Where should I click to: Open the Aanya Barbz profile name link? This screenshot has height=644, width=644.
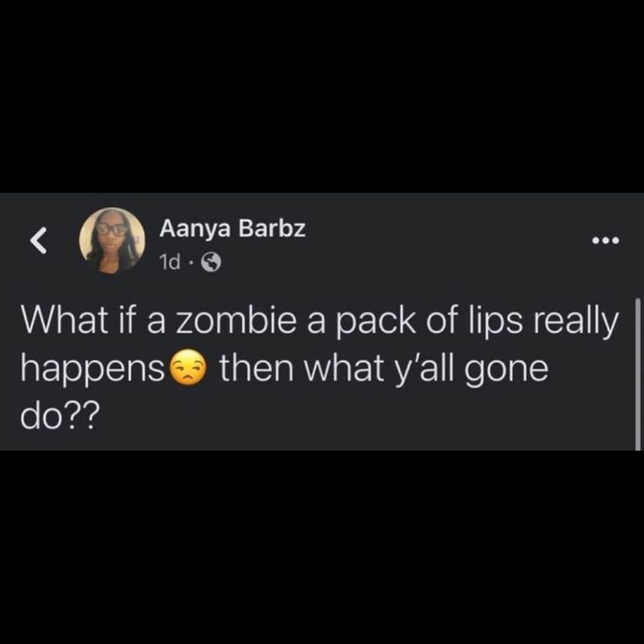(233, 228)
